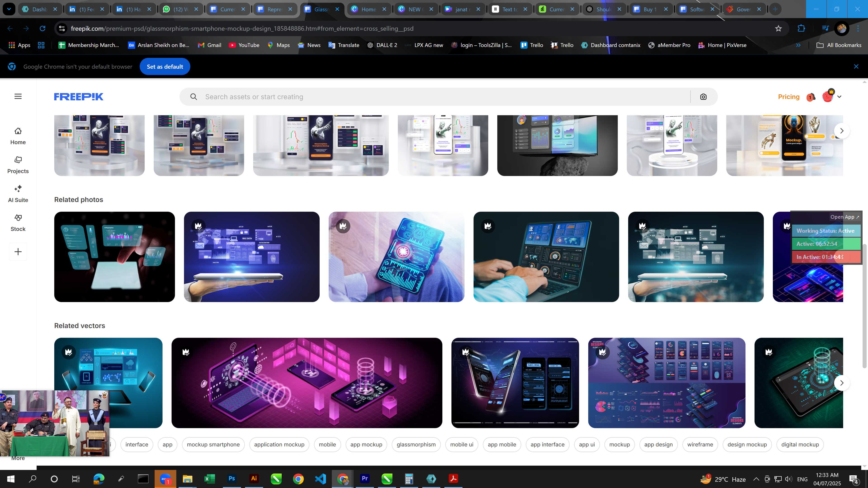868x488 pixels.
Task: Search by image camera icon
Action: pos(703,97)
